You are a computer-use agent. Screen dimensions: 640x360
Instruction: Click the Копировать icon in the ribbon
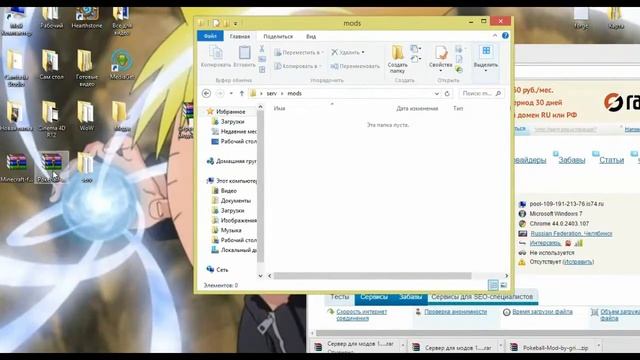216,53
